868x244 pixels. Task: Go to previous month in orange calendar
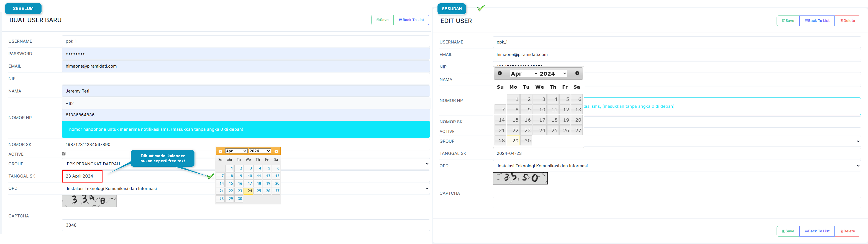pyautogui.click(x=220, y=151)
